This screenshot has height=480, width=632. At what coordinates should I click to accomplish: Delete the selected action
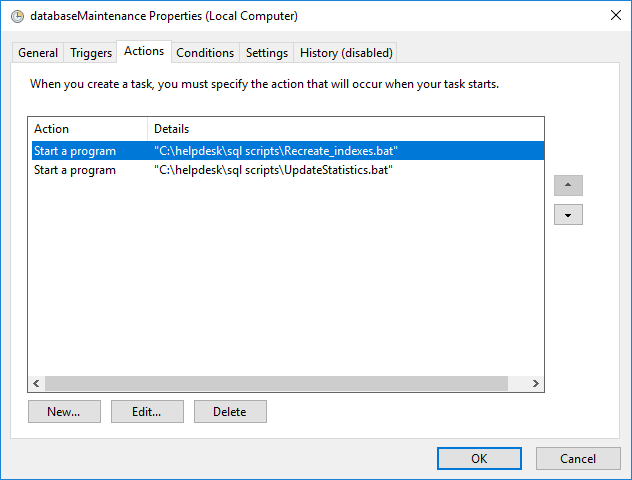click(x=230, y=411)
